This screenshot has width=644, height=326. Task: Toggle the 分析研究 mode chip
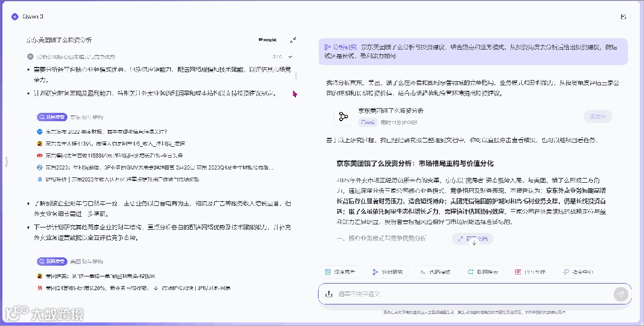point(387,272)
